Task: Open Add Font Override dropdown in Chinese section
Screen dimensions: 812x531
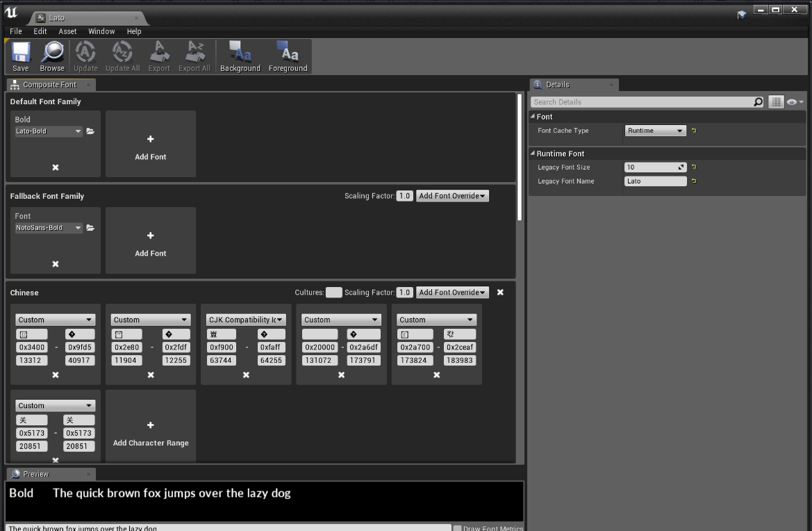Action: pyautogui.click(x=452, y=293)
